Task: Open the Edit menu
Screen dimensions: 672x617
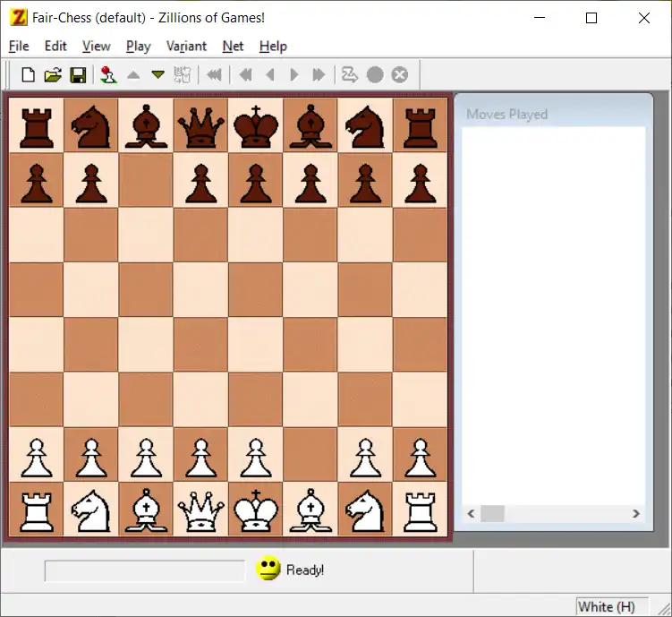Action: 55,46
